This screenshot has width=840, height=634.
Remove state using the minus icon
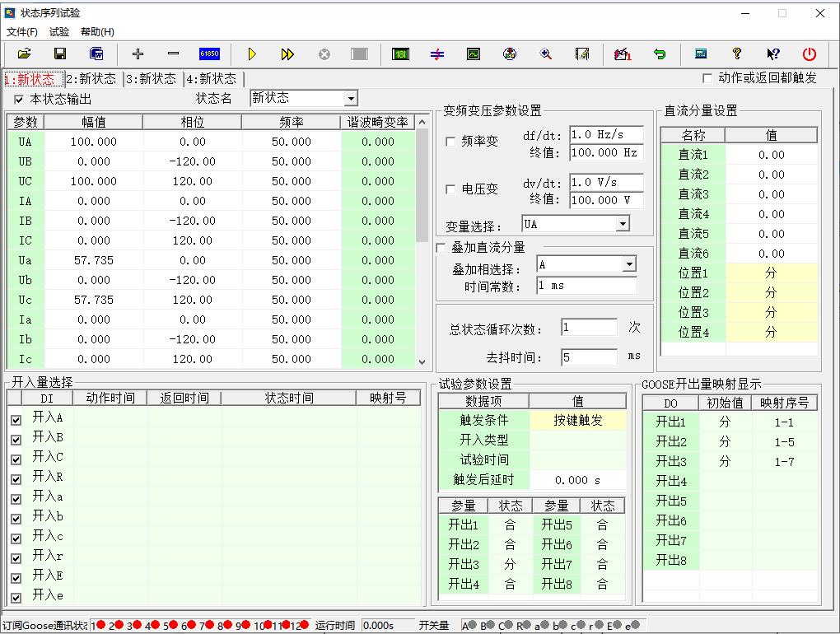[x=173, y=54]
